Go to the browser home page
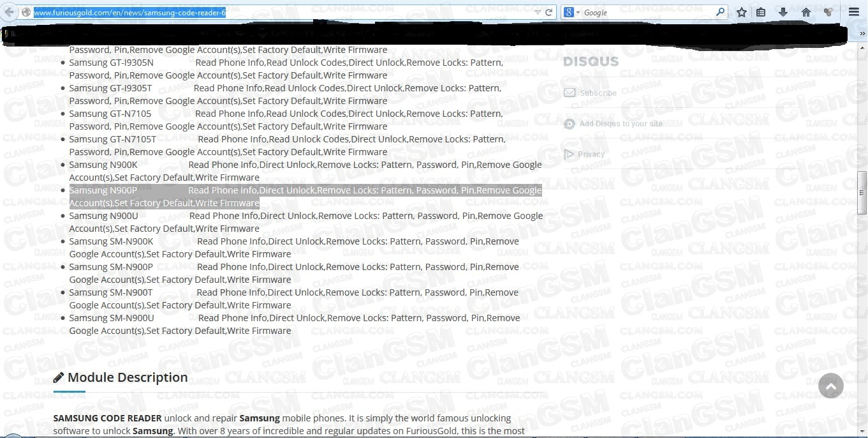This screenshot has width=868, height=438. [x=806, y=12]
